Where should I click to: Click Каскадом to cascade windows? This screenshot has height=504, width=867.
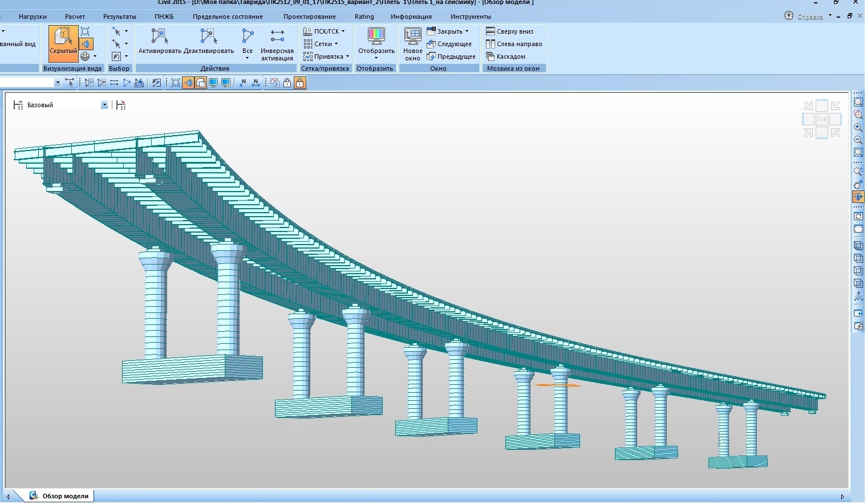[506, 56]
